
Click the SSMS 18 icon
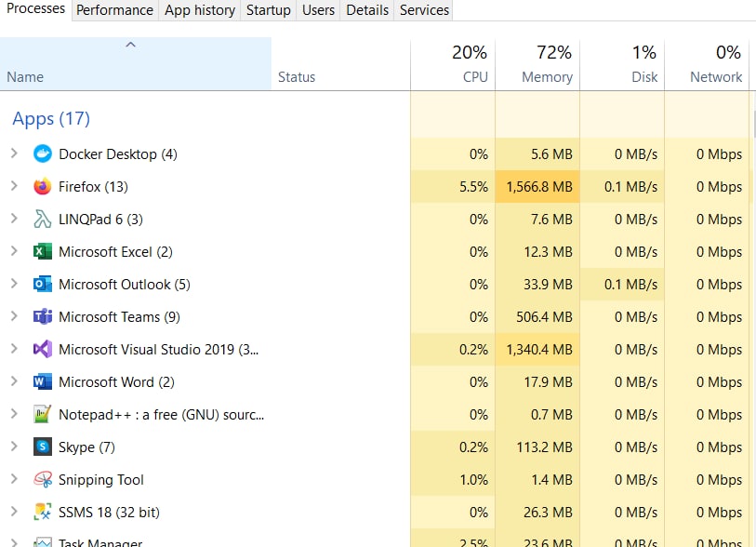(x=43, y=512)
